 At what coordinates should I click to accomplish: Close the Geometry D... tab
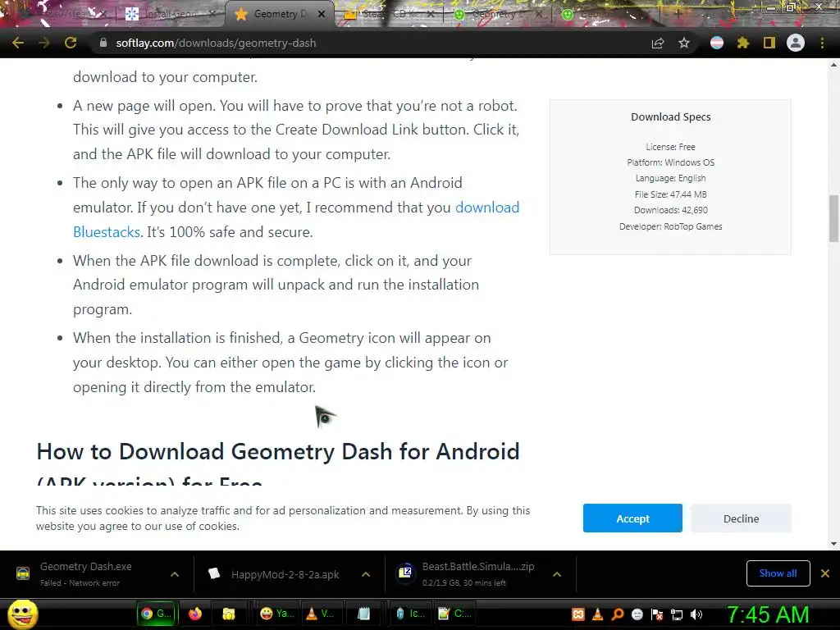(x=322, y=15)
